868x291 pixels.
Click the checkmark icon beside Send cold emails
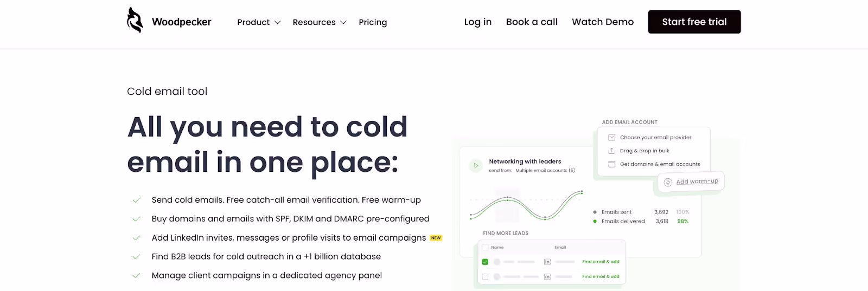(136, 201)
